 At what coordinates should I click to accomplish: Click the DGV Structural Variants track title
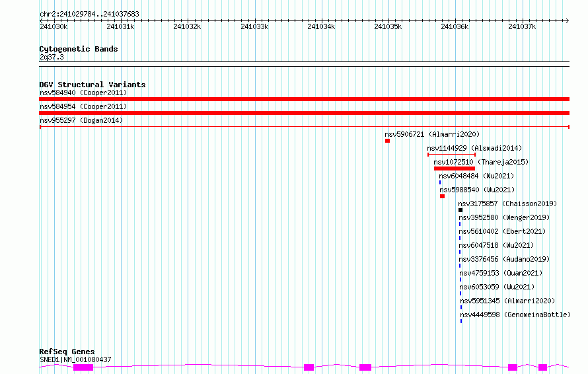(x=92, y=85)
